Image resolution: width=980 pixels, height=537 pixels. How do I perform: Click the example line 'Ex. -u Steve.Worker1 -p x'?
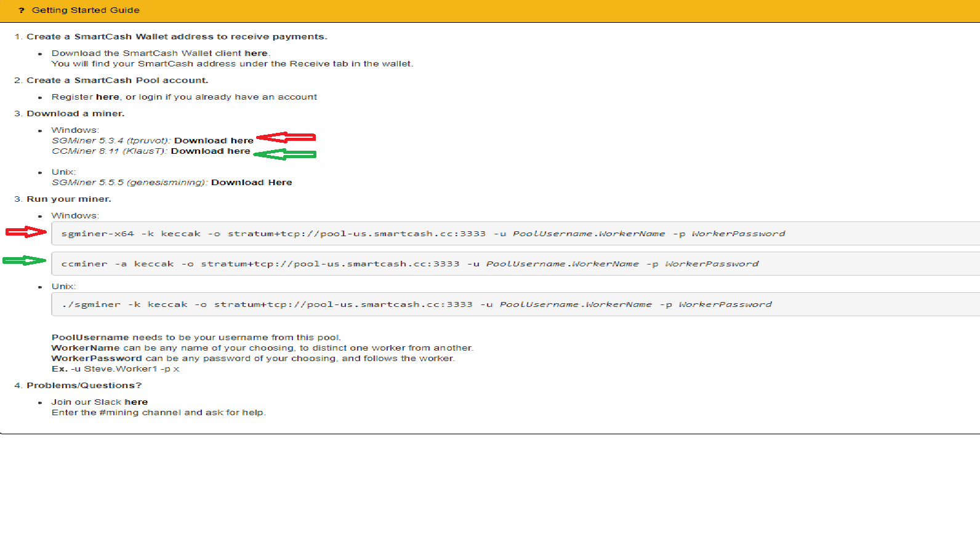(115, 369)
